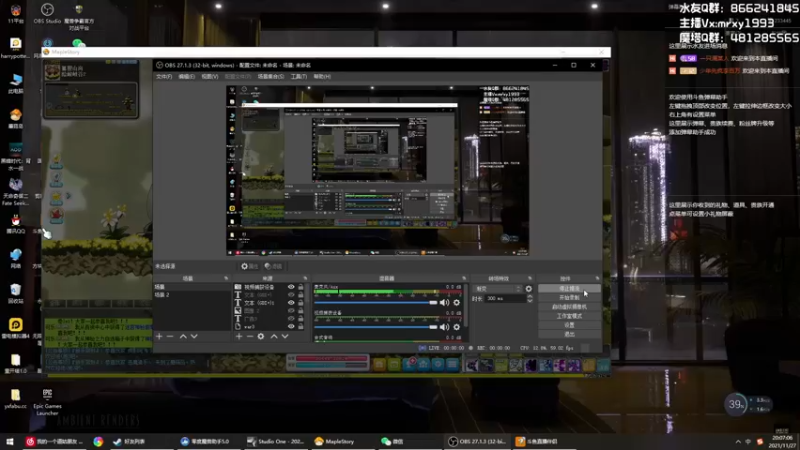Add a new scene with the plus icon
Image resolution: width=800 pixels, height=450 pixels.
[x=159, y=336]
